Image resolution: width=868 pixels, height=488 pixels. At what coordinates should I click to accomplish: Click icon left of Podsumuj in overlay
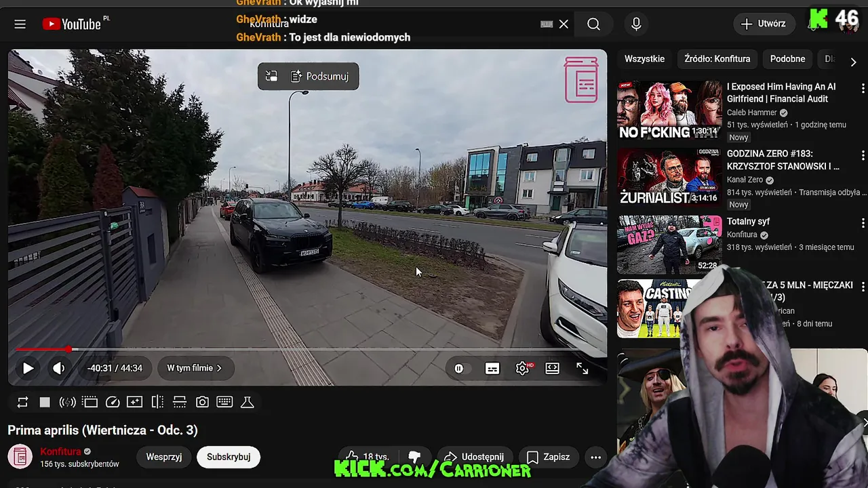click(271, 77)
